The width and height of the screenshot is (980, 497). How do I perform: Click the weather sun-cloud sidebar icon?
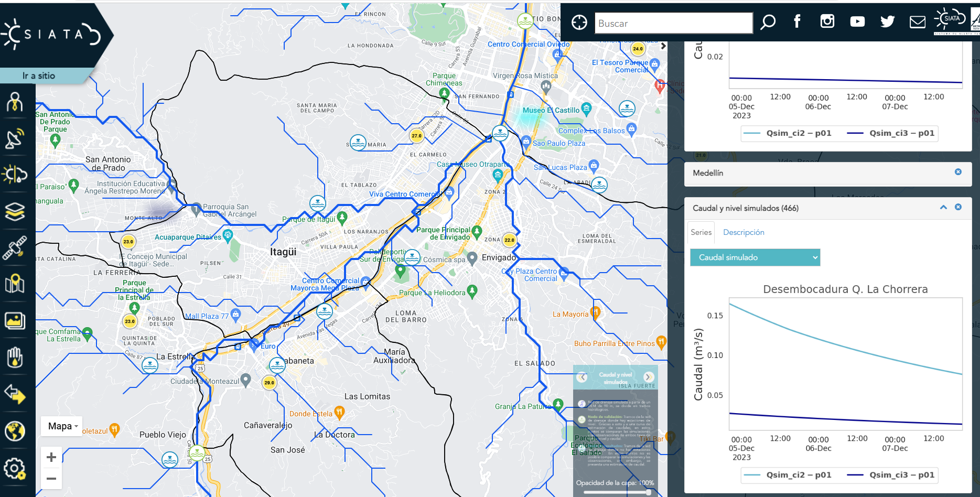click(x=14, y=174)
